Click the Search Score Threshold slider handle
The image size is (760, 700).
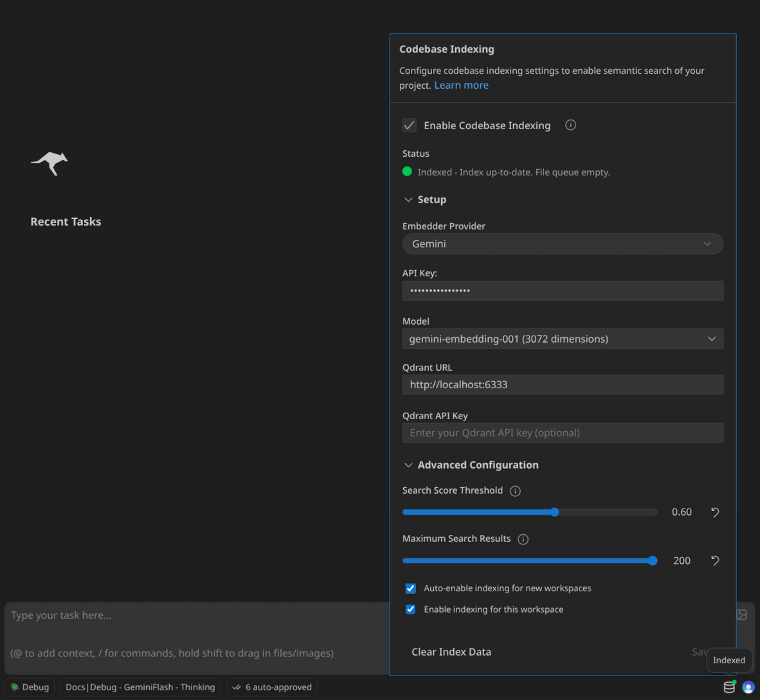555,512
